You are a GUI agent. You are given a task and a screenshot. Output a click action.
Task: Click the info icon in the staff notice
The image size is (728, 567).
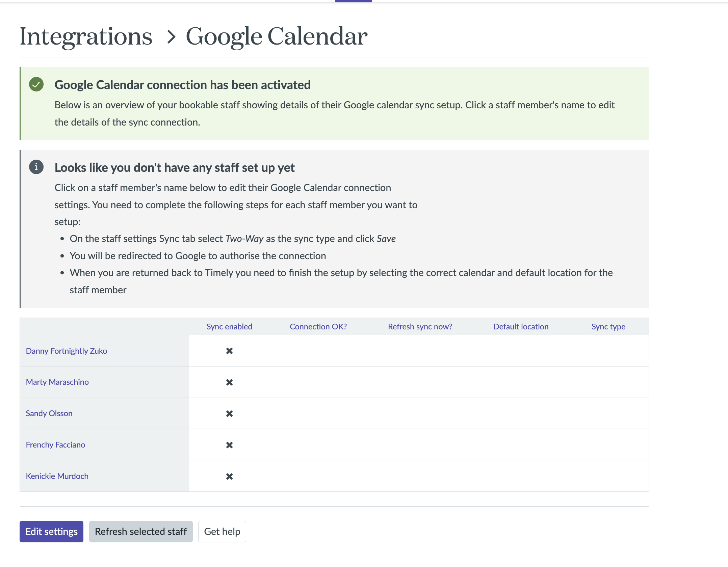click(x=36, y=167)
